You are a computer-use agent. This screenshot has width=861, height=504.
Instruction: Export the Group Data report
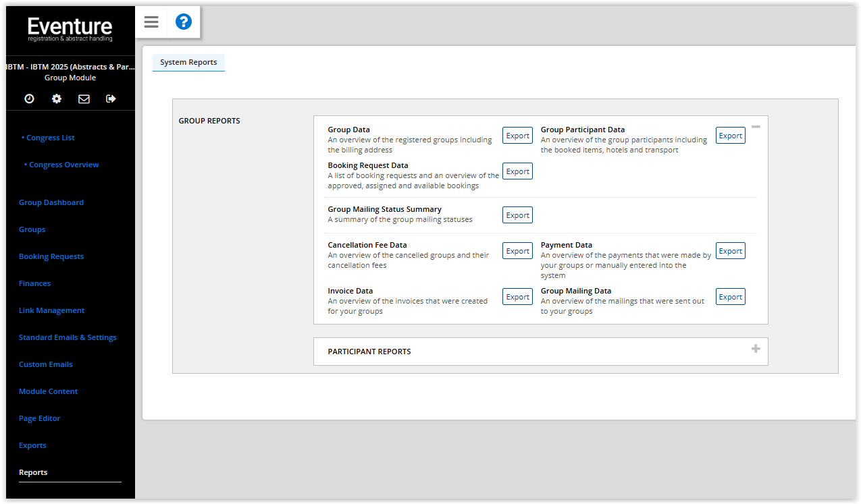point(517,135)
